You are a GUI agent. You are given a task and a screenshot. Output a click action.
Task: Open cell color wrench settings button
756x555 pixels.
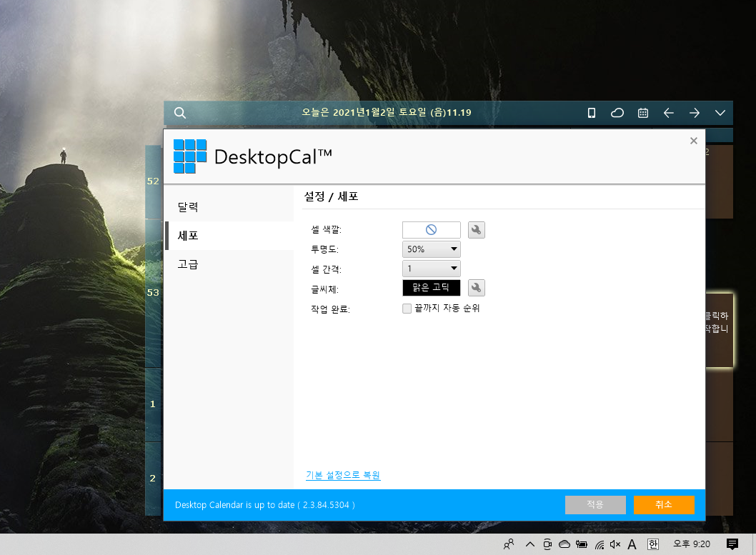point(477,230)
